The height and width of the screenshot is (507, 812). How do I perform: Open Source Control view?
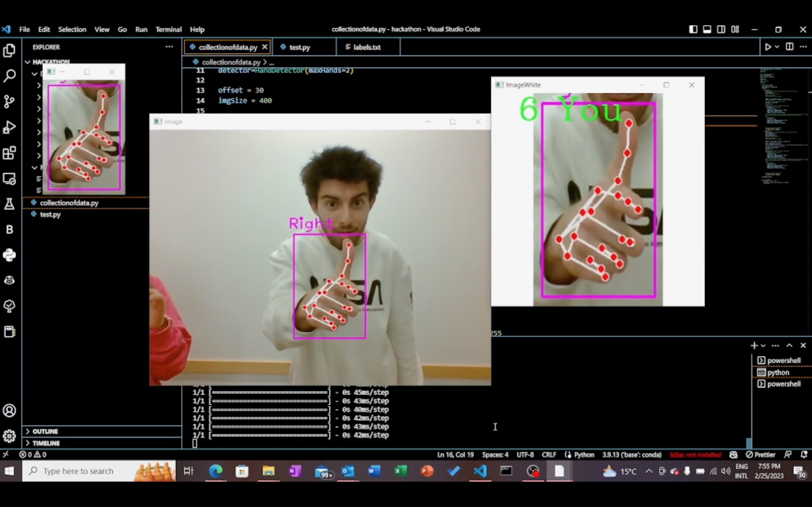click(9, 101)
